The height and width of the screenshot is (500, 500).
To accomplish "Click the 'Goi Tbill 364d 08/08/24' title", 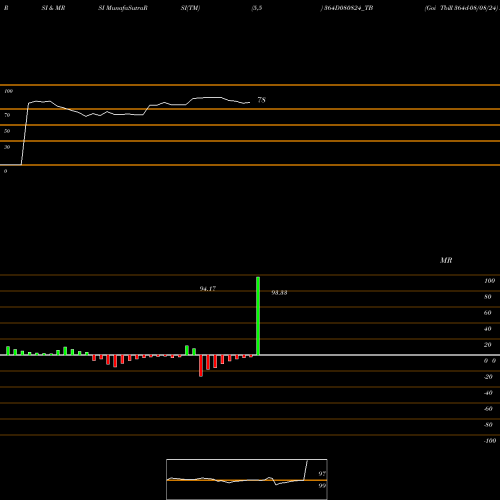I will click(x=461, y=8).
